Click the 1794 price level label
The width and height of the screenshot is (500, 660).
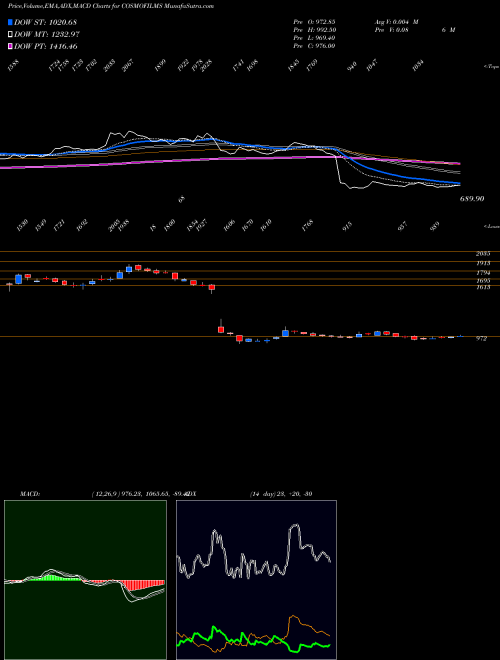click(x=483, y=273)
